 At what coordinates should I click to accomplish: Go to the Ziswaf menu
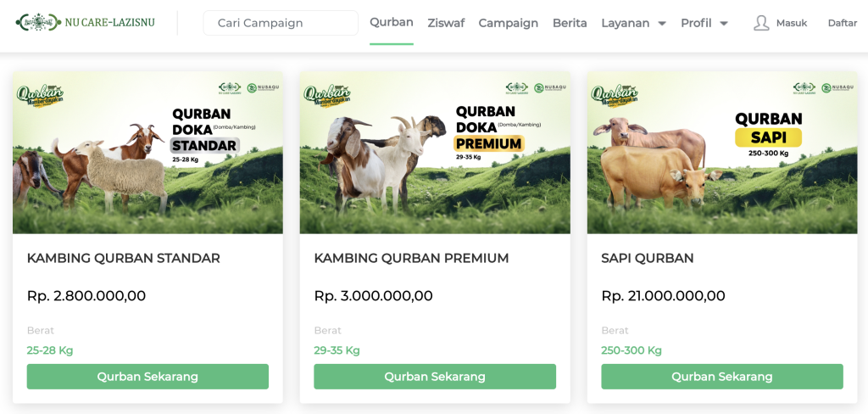pyautogui.click(x=446, y=23)
